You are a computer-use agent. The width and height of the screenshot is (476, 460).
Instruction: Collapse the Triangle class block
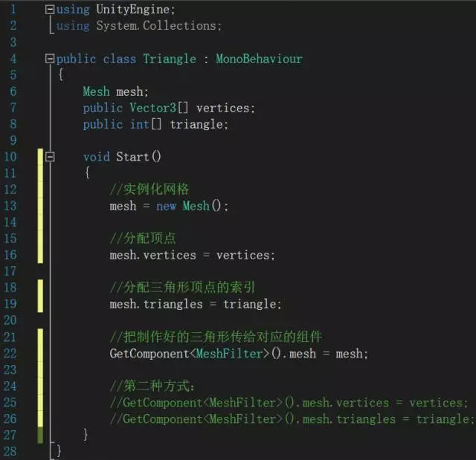tap(50, 59)
